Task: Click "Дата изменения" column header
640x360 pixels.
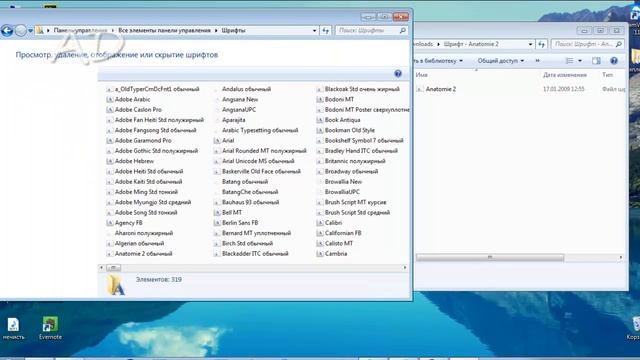Action: point(565,75)
